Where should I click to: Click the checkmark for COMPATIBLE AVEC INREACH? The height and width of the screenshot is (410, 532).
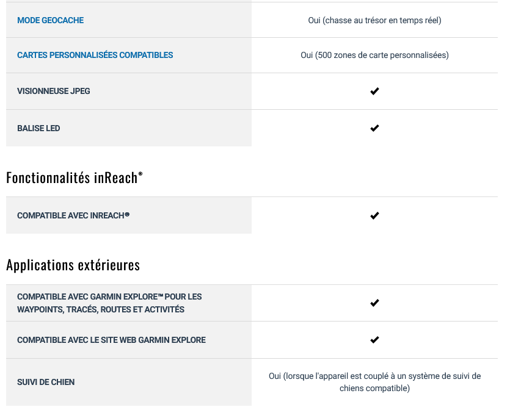(x=374, y=215)
